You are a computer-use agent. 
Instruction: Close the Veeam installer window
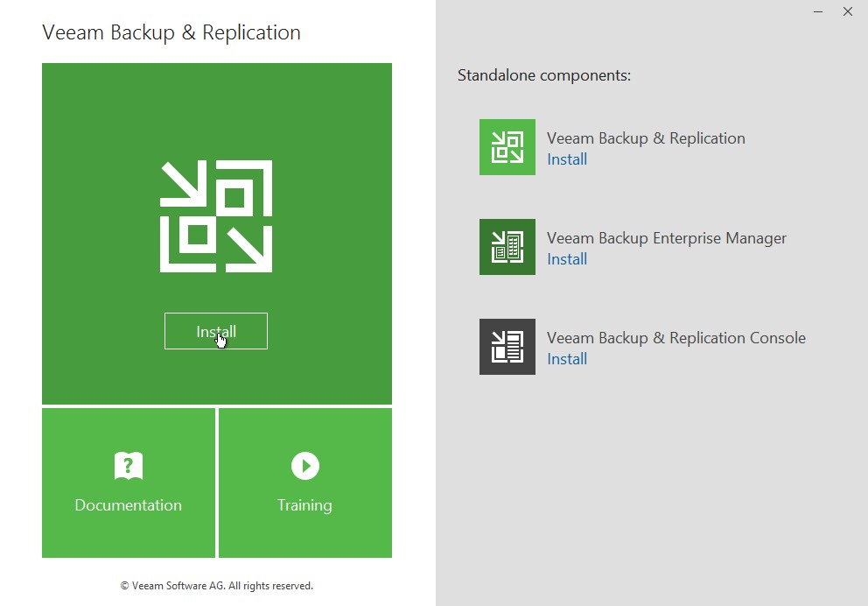[847, 12]
